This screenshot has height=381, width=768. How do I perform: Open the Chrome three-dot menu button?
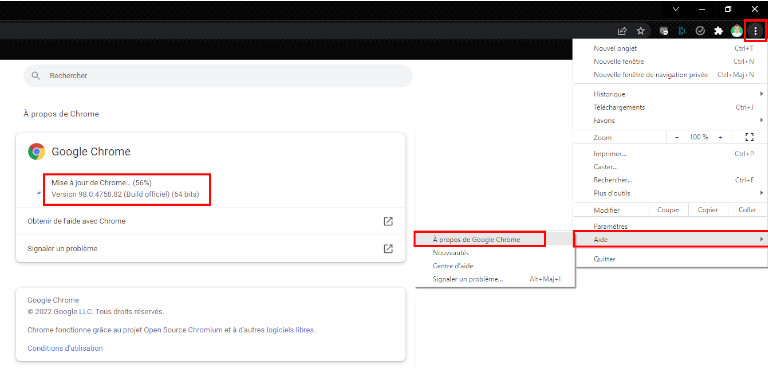tap(756, 31)
